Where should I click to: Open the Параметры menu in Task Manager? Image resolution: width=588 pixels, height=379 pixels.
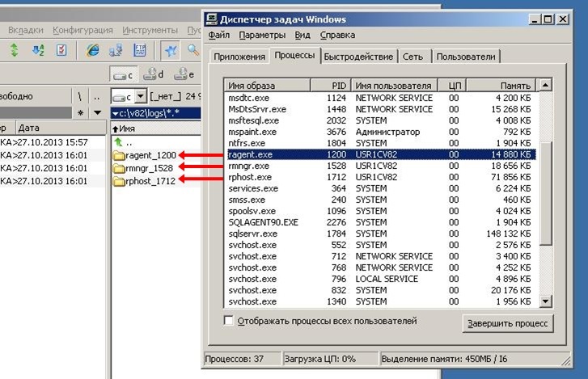point(262,35)
